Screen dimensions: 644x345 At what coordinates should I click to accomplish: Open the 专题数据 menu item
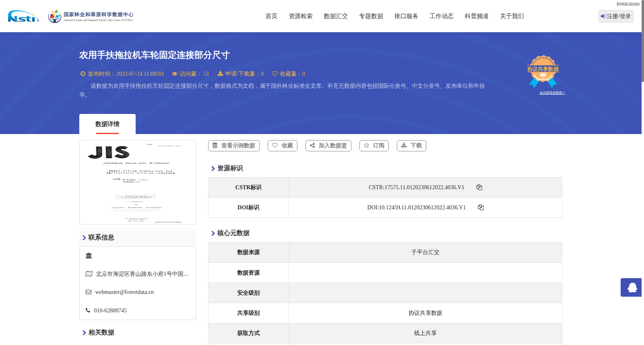371,16
